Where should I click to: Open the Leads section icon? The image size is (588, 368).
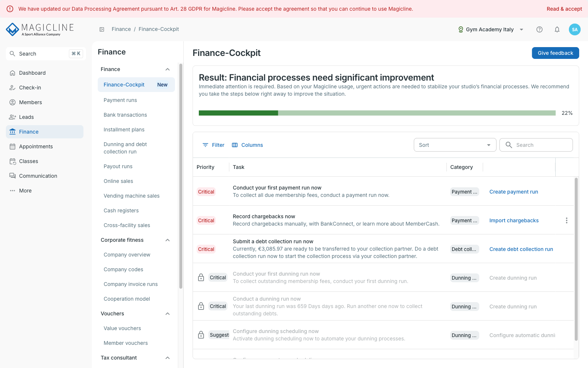click(12, 117)
